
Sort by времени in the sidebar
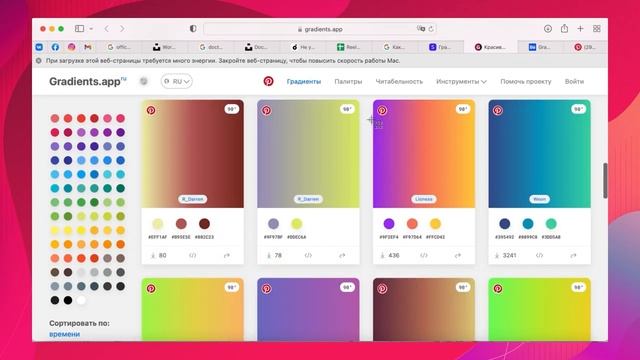64,334
